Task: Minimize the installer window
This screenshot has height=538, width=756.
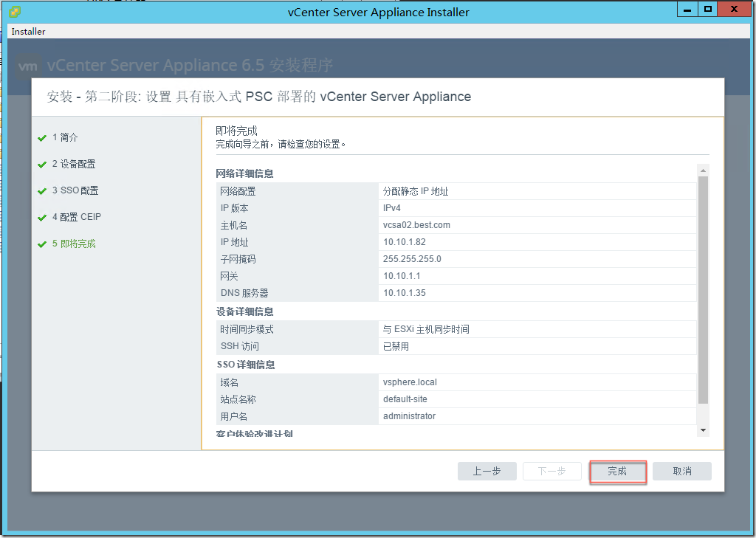Action: pyautogui.click(x=688, y=9)
